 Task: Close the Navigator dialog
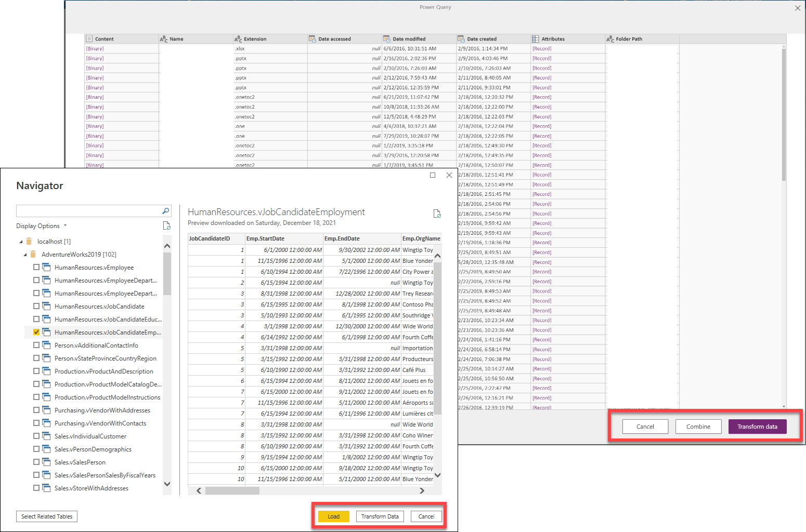coord(449,175)
